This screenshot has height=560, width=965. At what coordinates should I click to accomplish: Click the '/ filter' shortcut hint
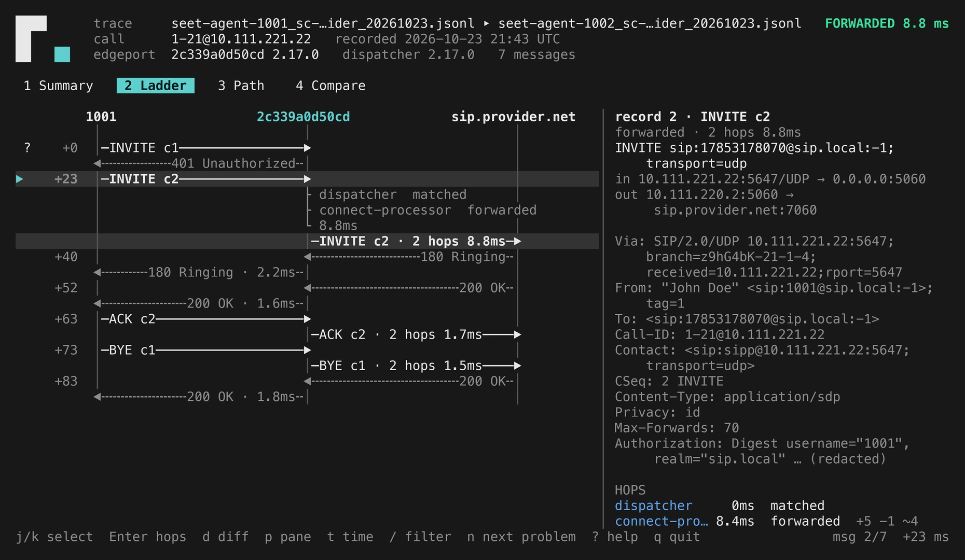[x=420, y=537]
